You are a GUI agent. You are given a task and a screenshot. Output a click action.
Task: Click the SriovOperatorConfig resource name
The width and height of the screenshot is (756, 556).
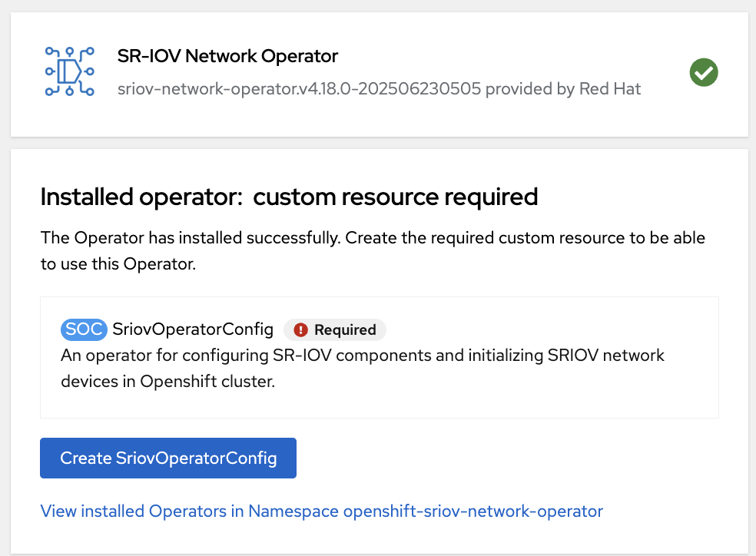pyautogui.click(x=193, y=329)
